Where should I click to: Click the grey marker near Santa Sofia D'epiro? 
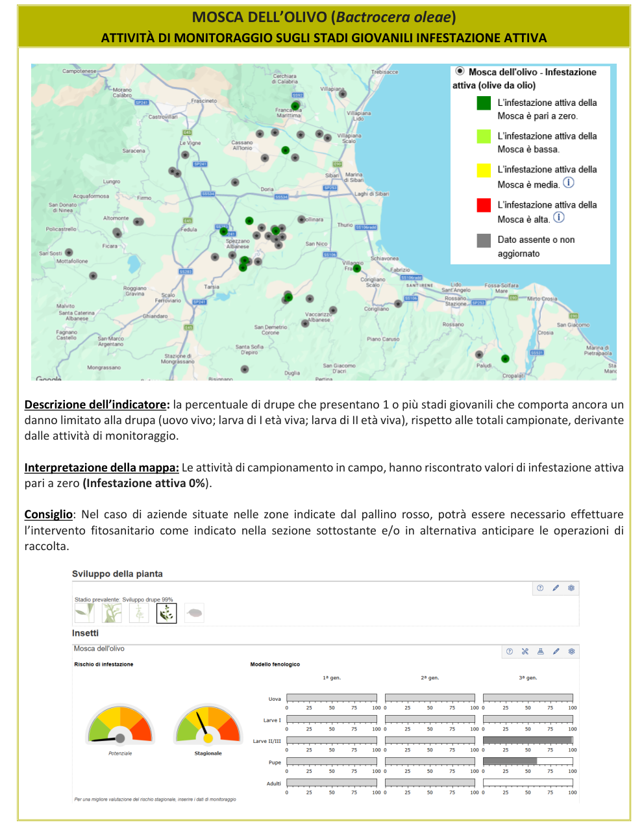click(x=245, y=369)
